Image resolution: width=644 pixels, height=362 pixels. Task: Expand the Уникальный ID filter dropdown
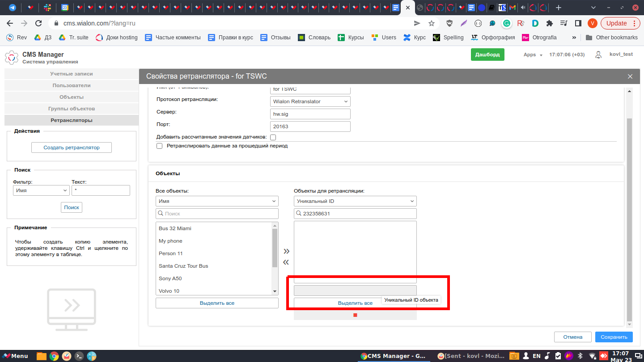(355, 201)
